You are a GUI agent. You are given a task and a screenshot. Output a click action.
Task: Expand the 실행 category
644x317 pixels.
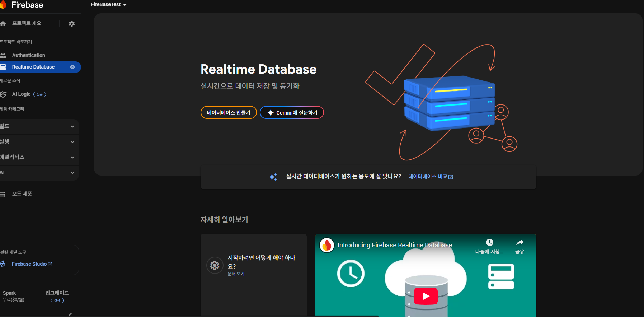click(39, 142)
